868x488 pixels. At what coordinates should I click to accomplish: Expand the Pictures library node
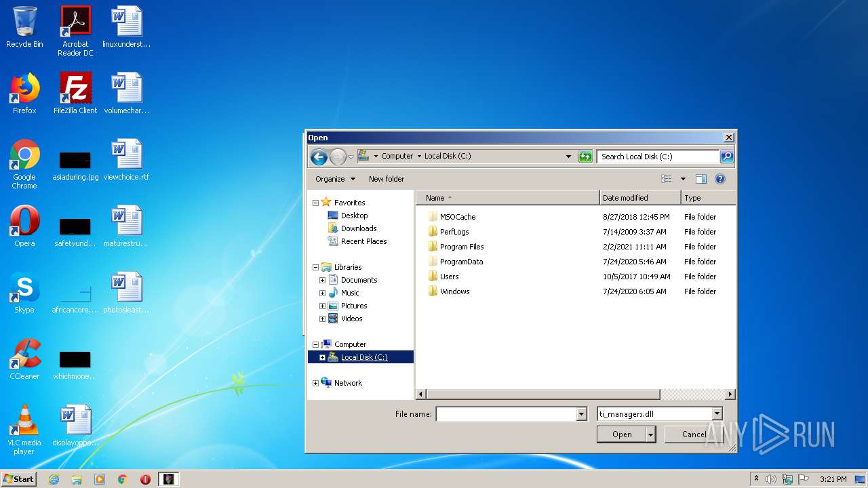(x=322, y=306)
